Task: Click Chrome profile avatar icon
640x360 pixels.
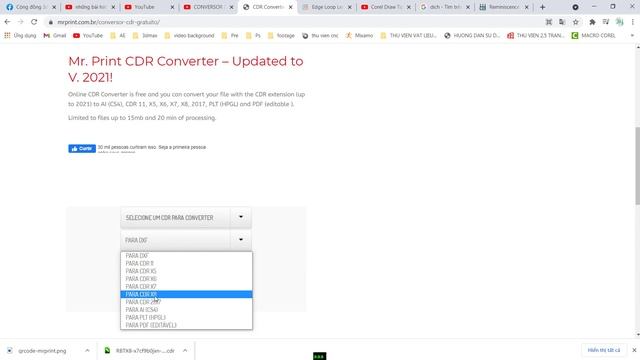Action: (x=620, y=22)
